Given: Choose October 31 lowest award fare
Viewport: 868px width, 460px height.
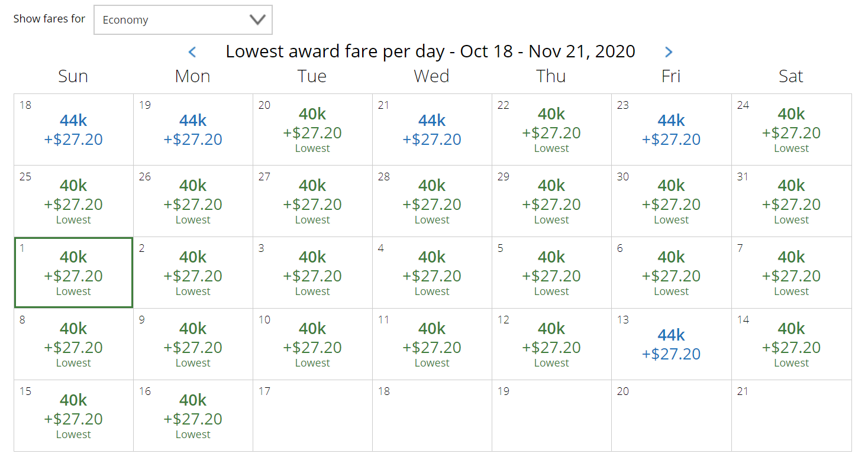Looking at the screenshot, I should [x=791, y=201].
